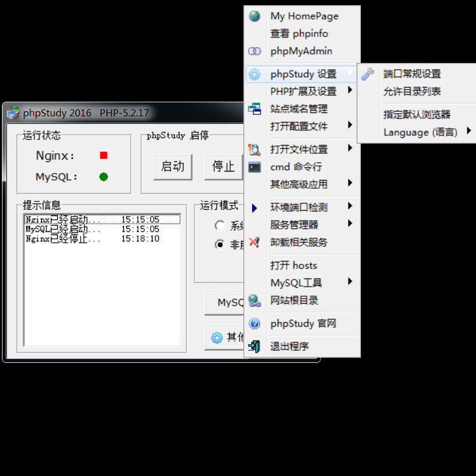Expand the 服务管理器 submenu arrow
This screenshot has height=476, width=476.
tap(350, 224)
